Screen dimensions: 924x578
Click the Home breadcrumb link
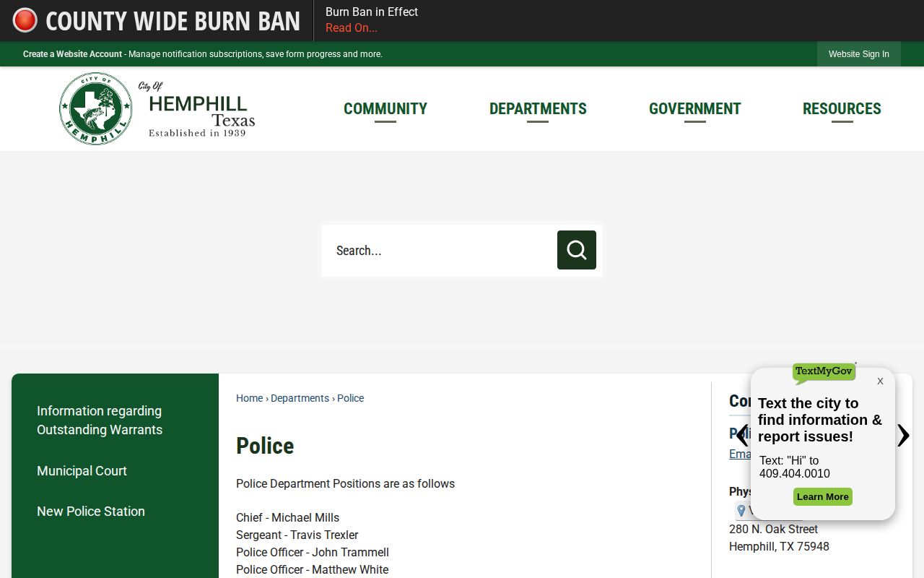click(x=249, y=398)
